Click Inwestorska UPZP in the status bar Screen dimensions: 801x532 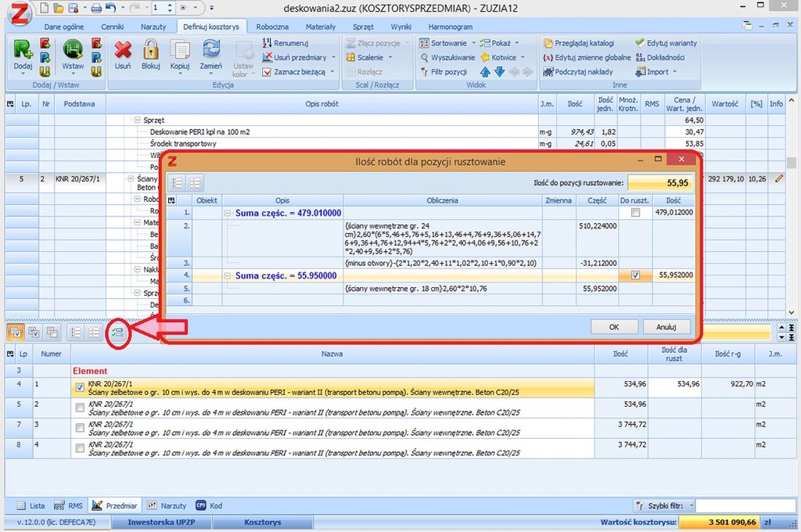point(161,523)
